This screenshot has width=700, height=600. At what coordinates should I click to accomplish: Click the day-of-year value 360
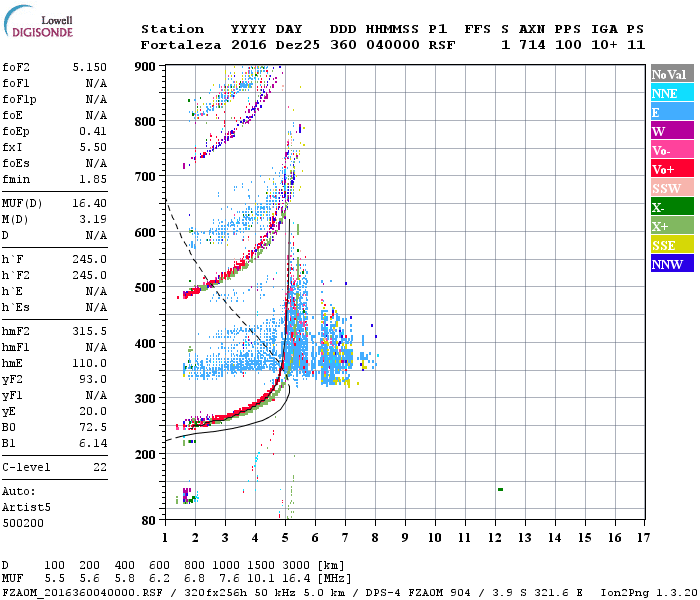point(343,45)
